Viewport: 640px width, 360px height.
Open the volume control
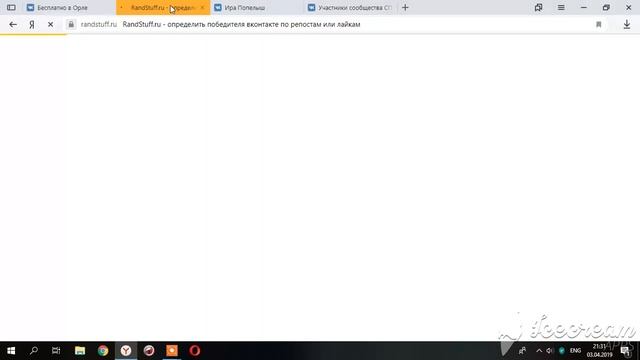550,351
